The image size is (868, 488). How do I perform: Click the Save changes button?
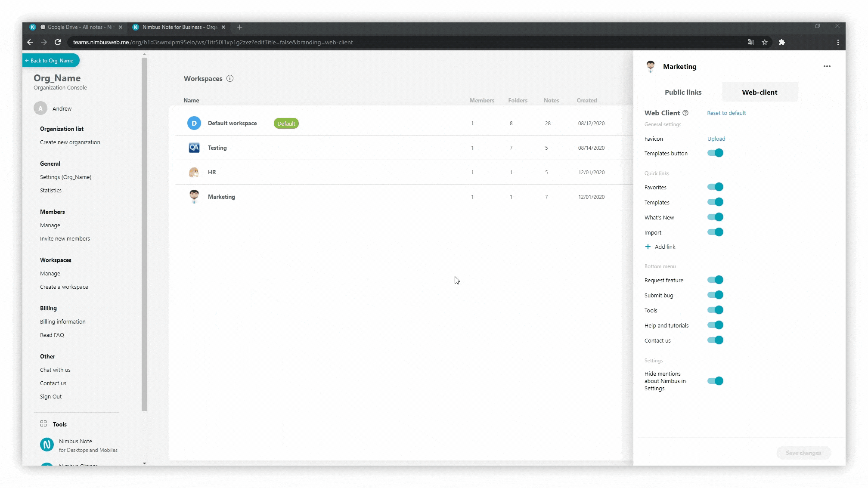point(803,453)
